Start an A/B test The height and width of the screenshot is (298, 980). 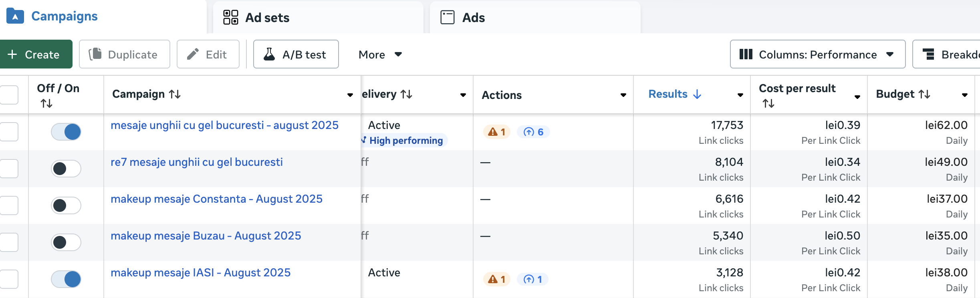tap(296, 54)
